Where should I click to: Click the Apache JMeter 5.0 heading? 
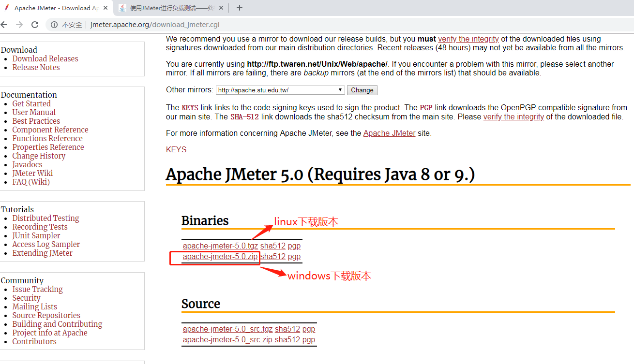click(320, 175)
